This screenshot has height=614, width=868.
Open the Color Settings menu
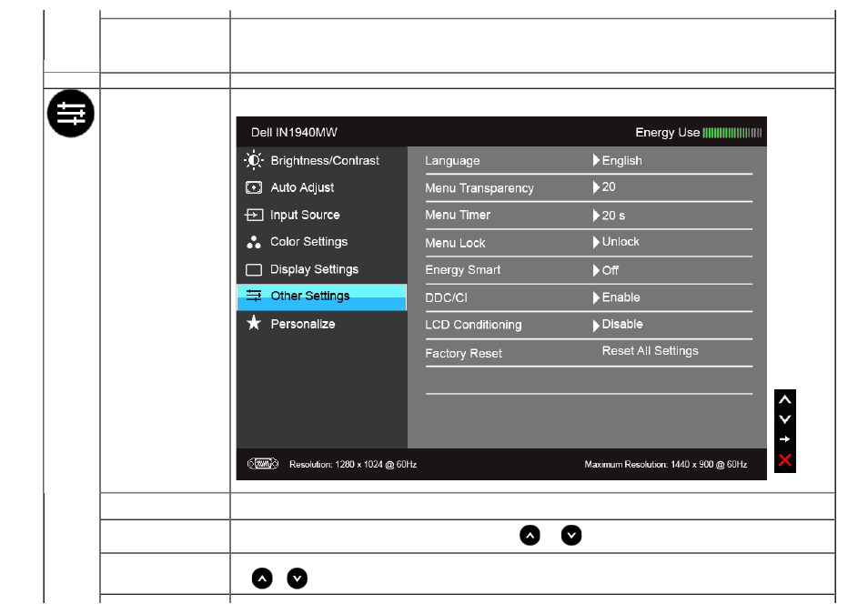[321, 242]
